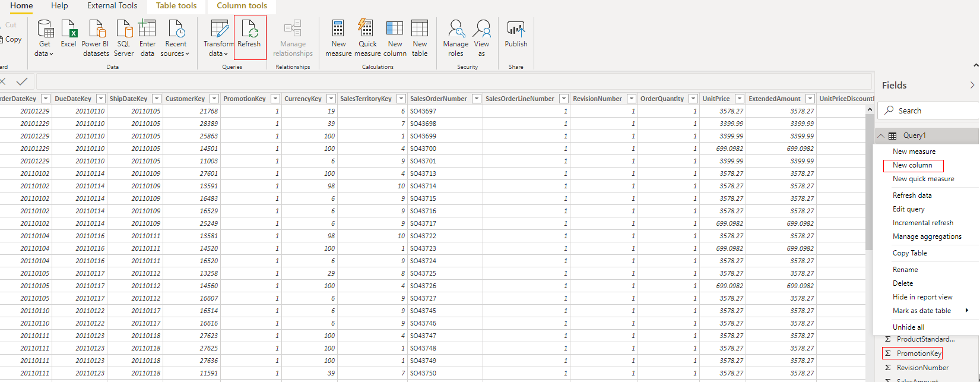Screen dimensions: 980x382
Task: Connect to SQL Server source
Action: pos(123,38)
